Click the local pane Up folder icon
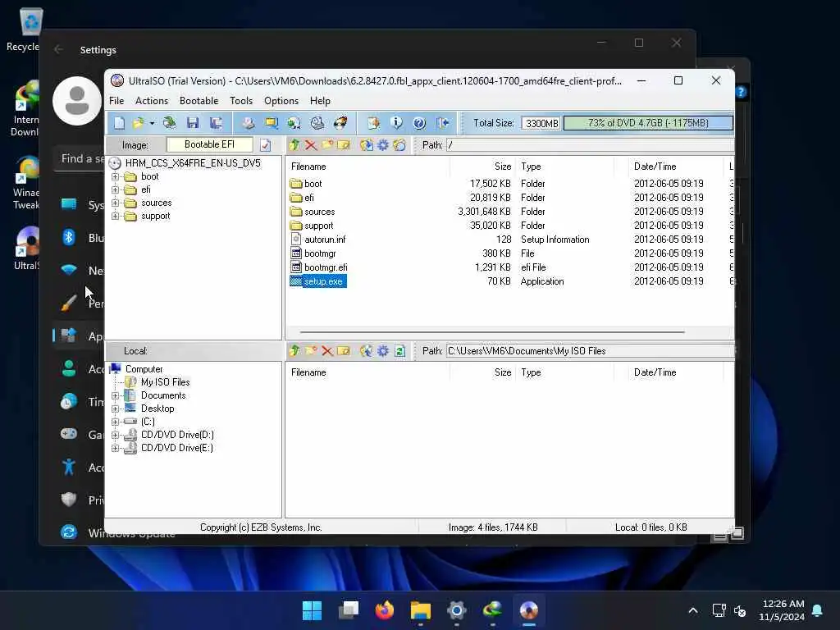Image resolution: width=840 pixels, height=630 pixels. (294, 351)
